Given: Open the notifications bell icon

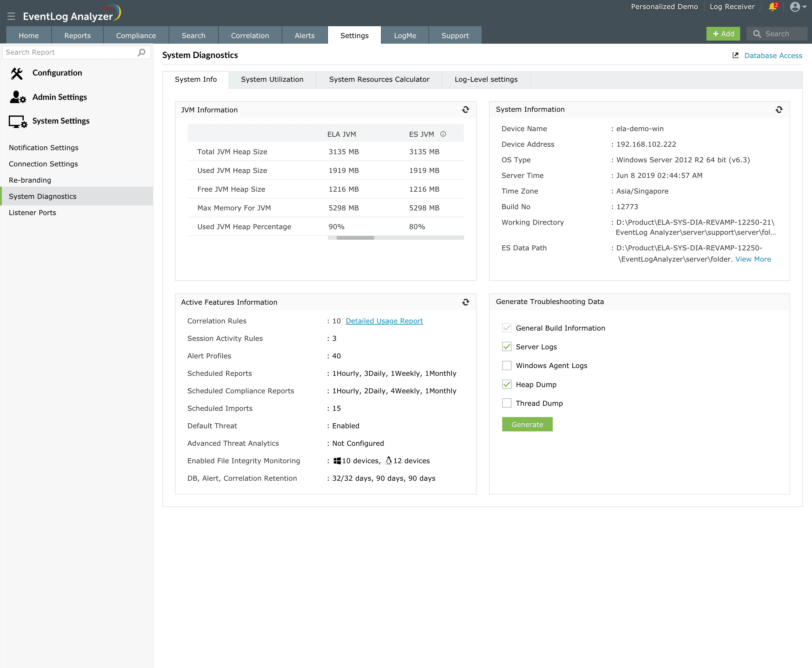Looking at the screenshot, I should coord(772,7).
